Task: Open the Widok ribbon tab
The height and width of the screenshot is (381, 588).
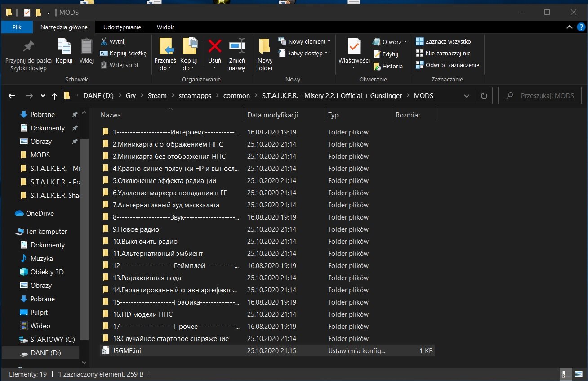Action: (x=165, y=27)
